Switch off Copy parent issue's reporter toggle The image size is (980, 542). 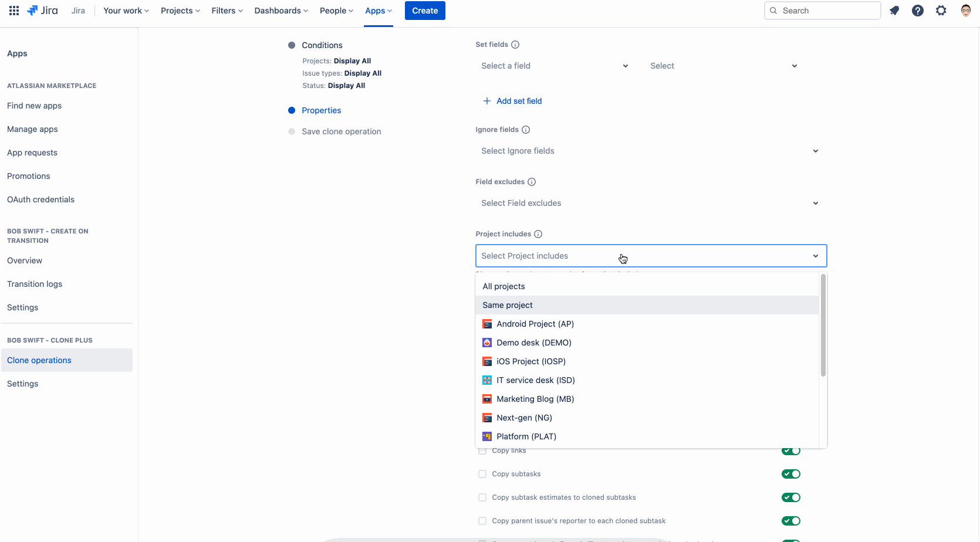click(x=791, y=521)
